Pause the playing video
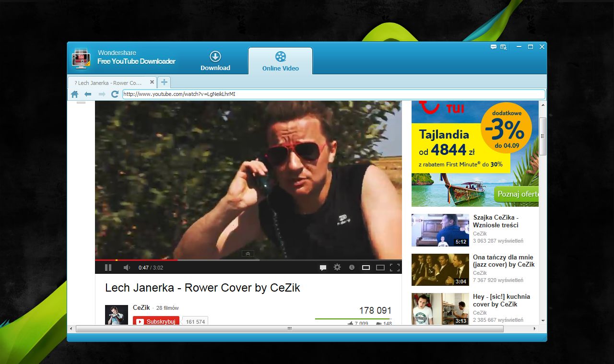The width and height of the screenshot is (614, 364). tap(108, 268)
